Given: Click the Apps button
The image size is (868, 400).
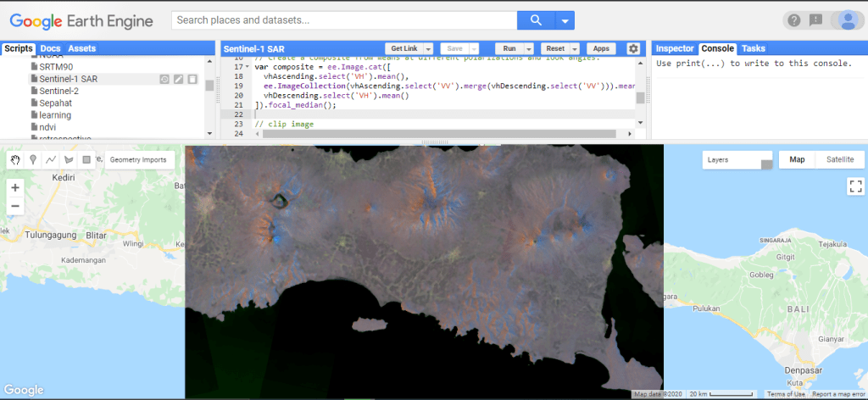Looking at the screenshot, I should tap(601, 49).
